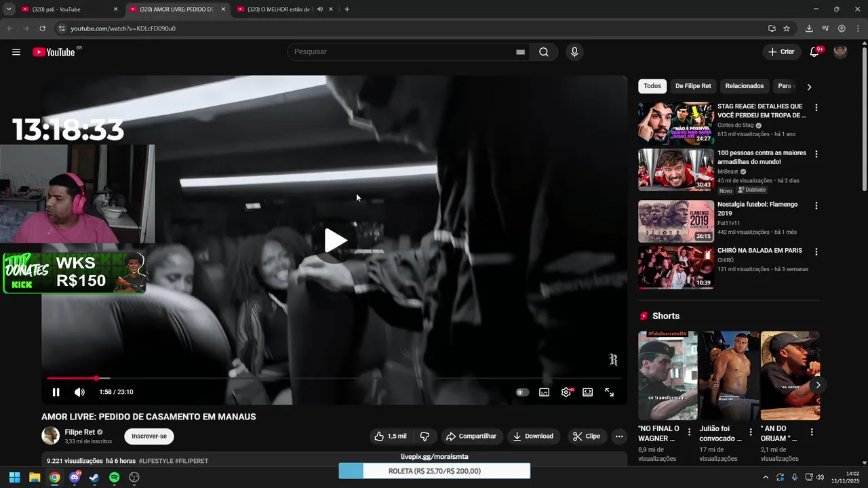
Task: Open Chrome downloads
Action: (x=809, y=28)
